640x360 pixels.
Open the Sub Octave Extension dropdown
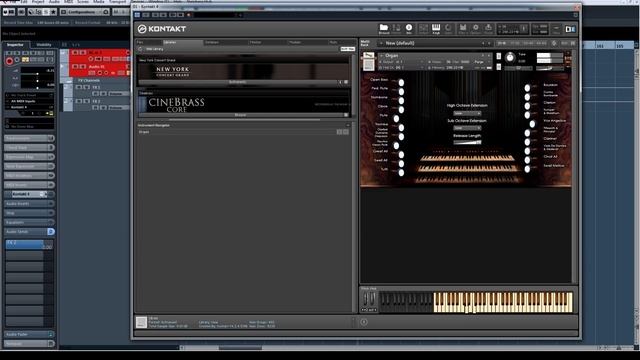(x=467, y=128)
